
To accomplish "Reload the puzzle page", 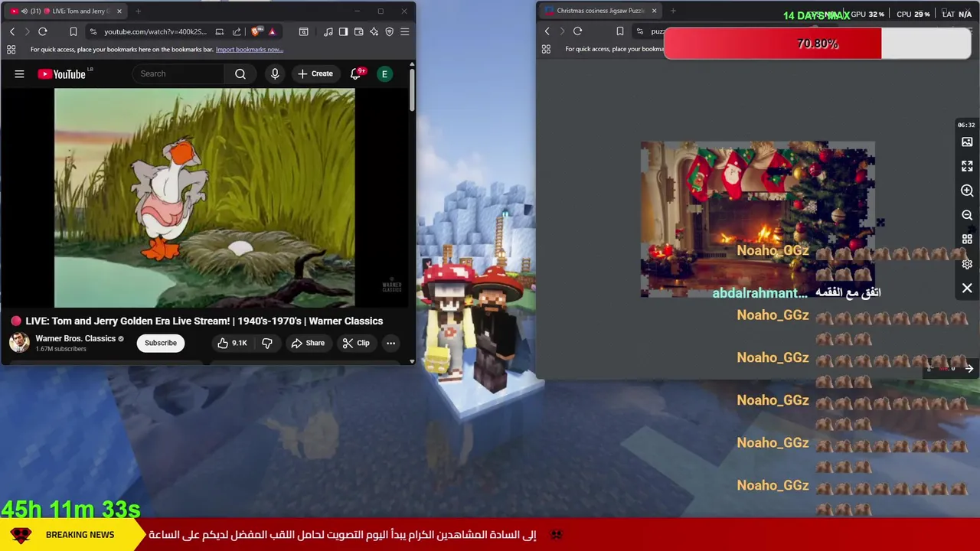I will [x=578, y=31].
